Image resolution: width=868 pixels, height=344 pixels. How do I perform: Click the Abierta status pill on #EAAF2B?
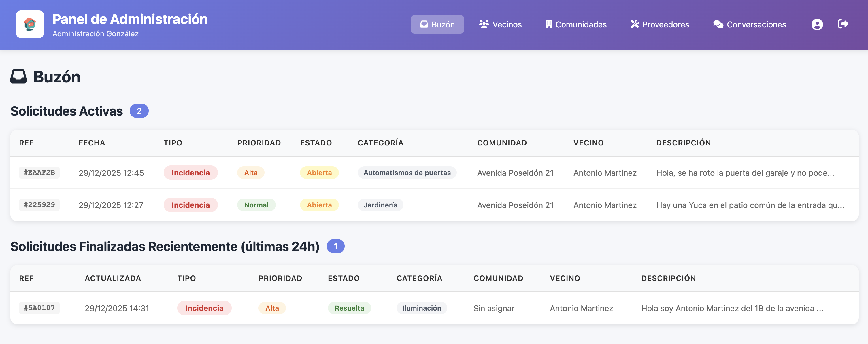tap(319, 173)
